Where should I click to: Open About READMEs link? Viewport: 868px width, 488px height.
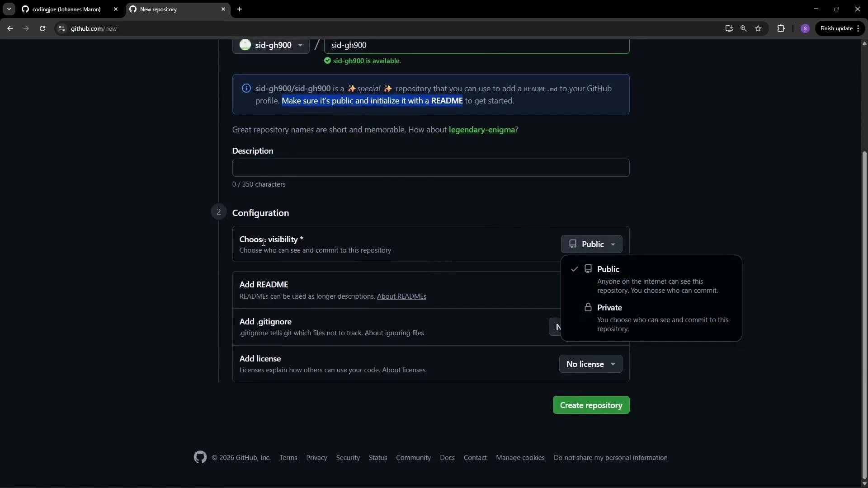tap(401, 296)
